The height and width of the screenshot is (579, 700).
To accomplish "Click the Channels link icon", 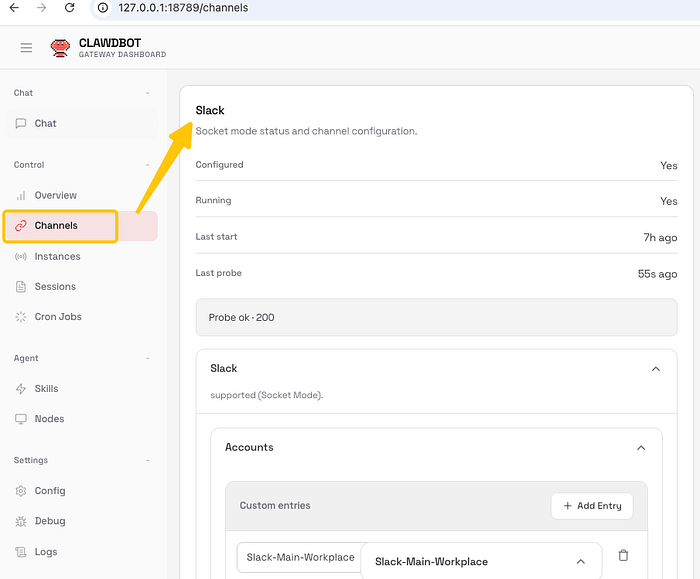I will [x=21, y=226].
